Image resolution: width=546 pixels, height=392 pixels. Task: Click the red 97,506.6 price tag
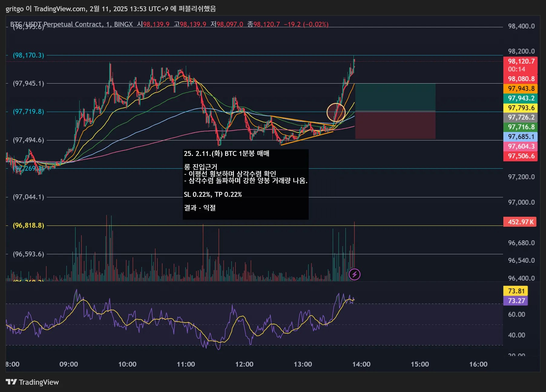[520, 156]
